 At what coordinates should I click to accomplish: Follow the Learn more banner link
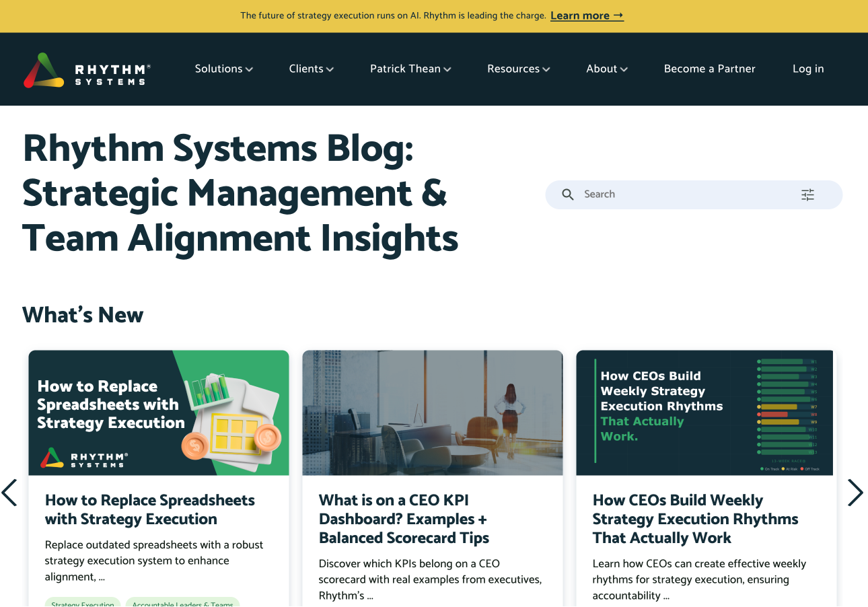(587, 15)
